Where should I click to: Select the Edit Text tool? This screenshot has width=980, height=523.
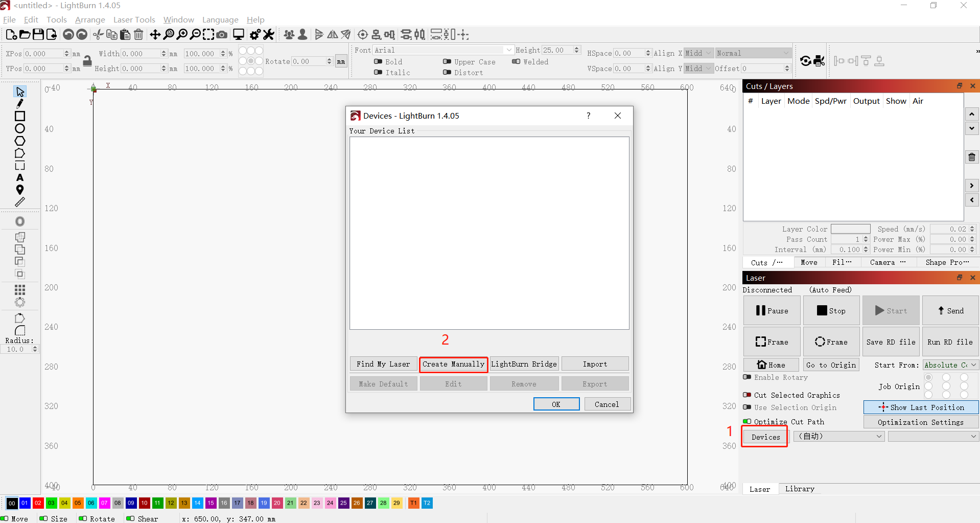(x=20, y=178)
